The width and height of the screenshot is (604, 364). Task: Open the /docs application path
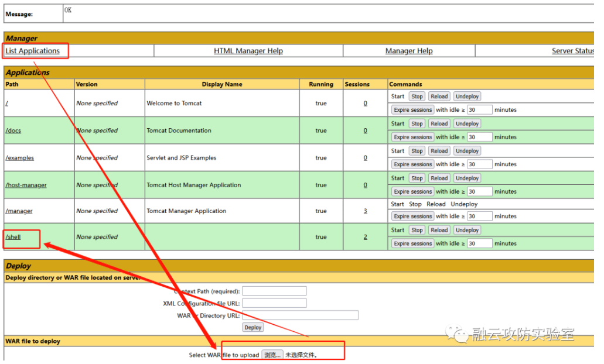click(x=13, y=131)
